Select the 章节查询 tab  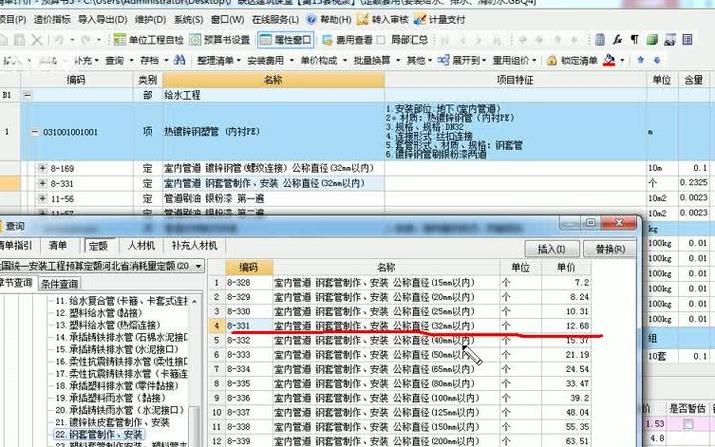pyautogui.click(x=17, y=283)
